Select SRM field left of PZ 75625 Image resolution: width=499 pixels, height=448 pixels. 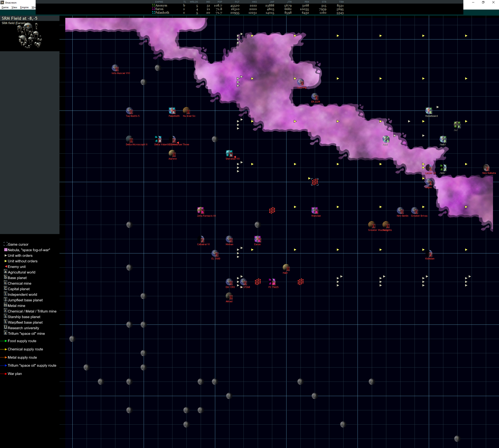pyautogui.click(x=258, y=282)
